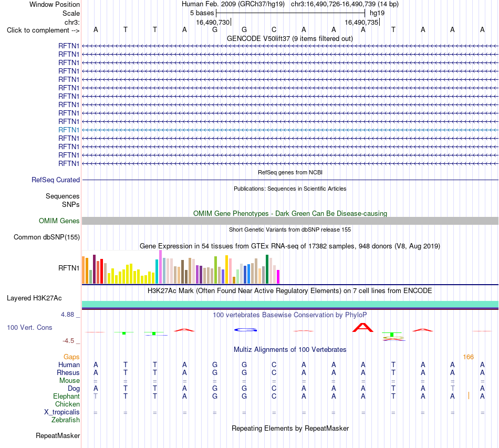Open 'Repeating Elements by RepeatMasker' title
Viewport: 499px width, 448px height.
[x=290, y=428]
